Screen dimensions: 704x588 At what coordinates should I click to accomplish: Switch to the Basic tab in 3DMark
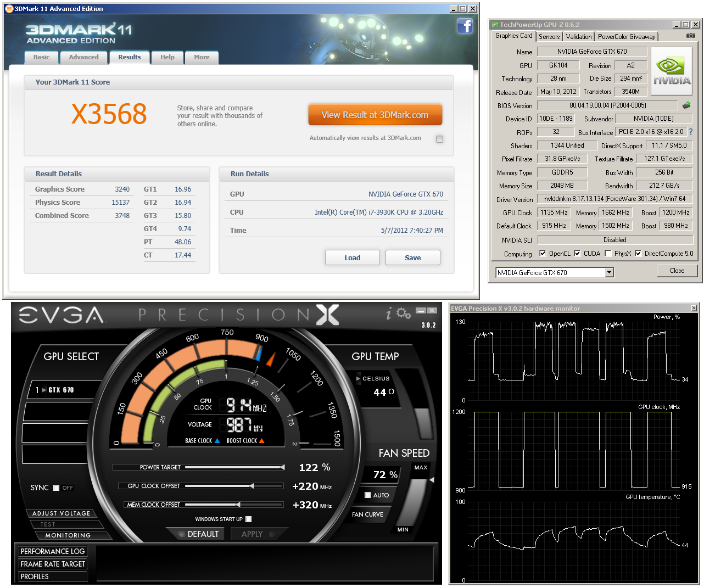pyautogui.click(x=41, y=57)
